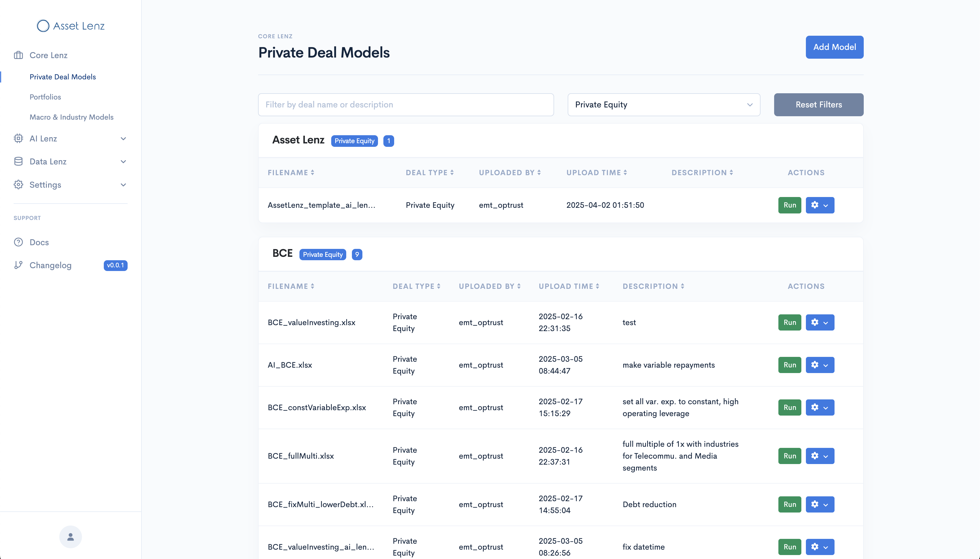The image size is (980, 559).
Task: Sort Asset Lenz table by Description
Action: (x=702, y=173)
